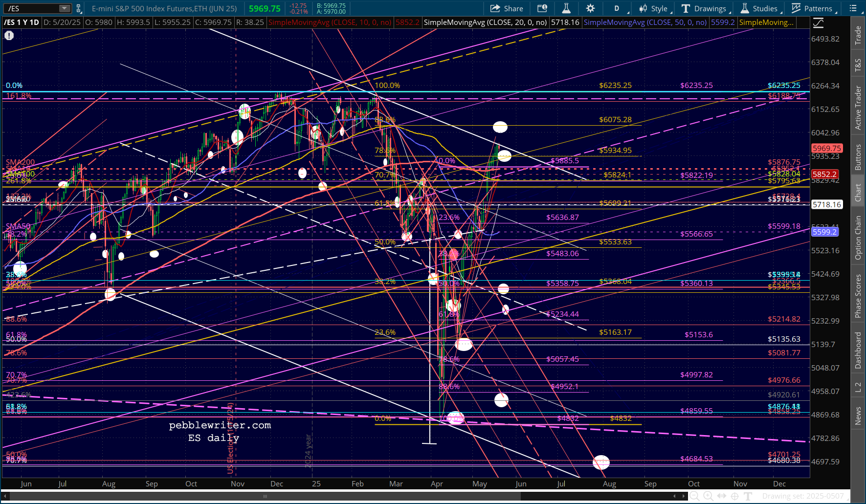
Task: Zoom in using the magnifier plus icon
Action: coord(708,496)
